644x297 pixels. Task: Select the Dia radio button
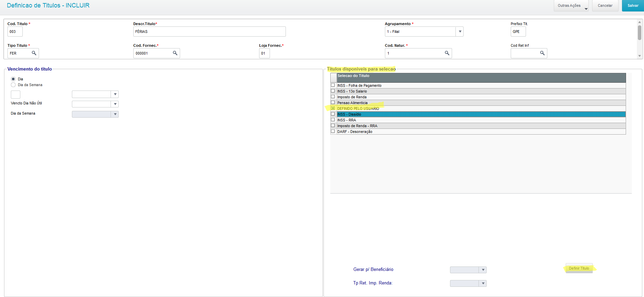tap(13, 79)
